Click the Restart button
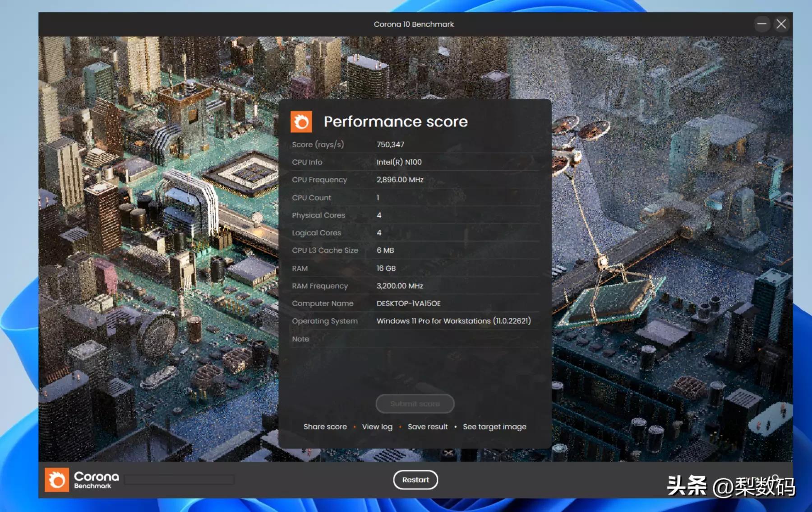The height and width of the screenshot is (512, 812). (415, 479)
